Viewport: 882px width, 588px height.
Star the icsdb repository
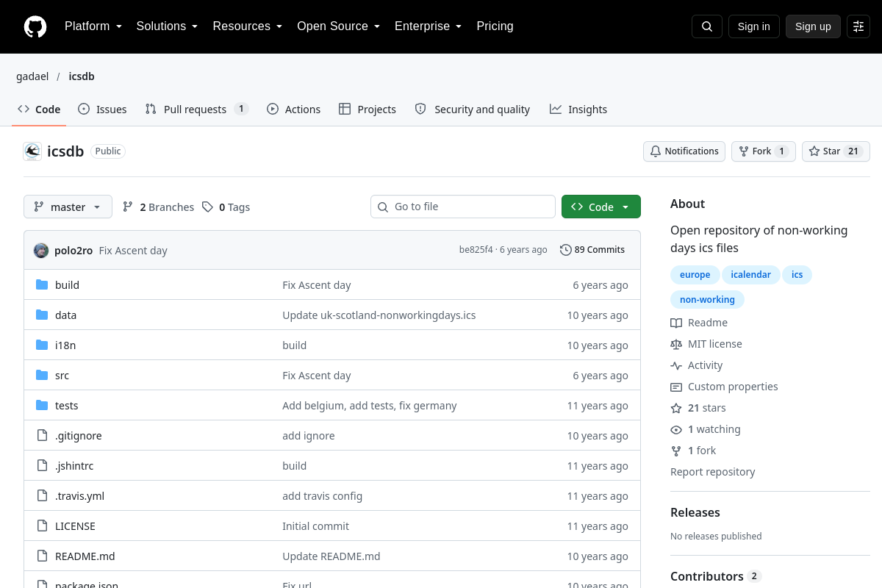coord(836,151)
